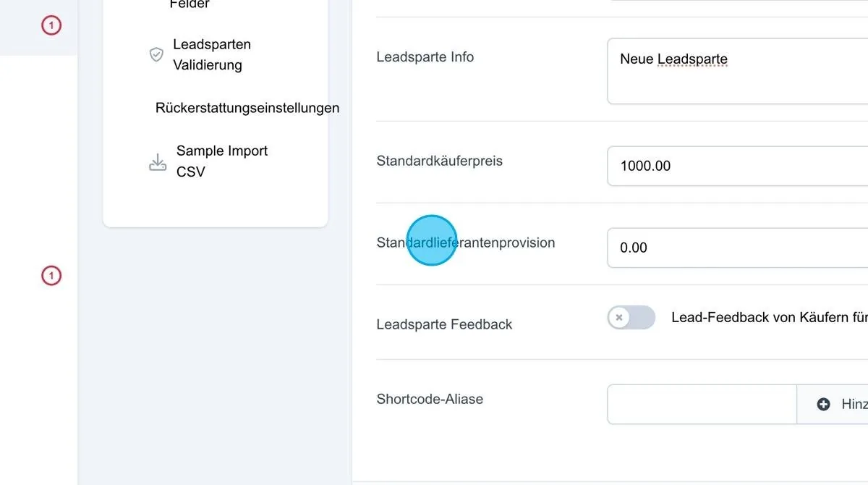868x485 pixels.
Task: Enable the Leadsparte Feedback toggle
Action: [x=631, y=318]
